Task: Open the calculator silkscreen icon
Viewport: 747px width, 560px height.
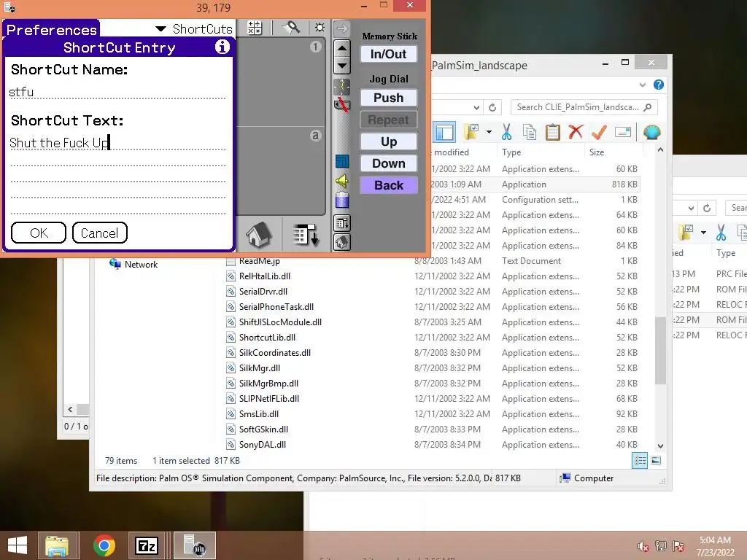Action: (255, 28)
